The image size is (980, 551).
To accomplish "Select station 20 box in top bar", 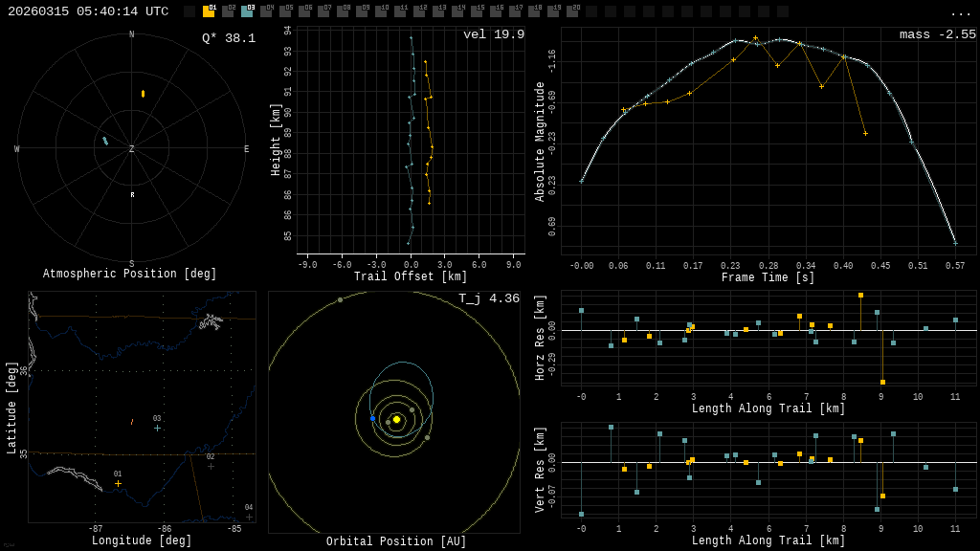I will [572, 11].
